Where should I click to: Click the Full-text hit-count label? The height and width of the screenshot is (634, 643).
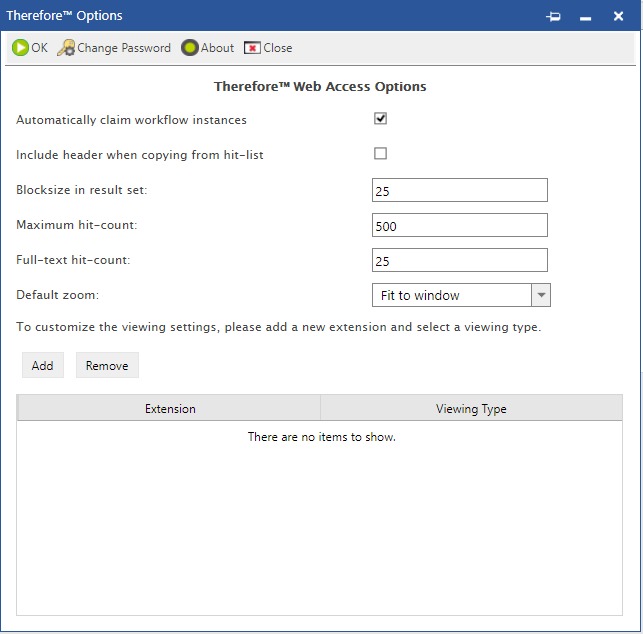(73, 260)
